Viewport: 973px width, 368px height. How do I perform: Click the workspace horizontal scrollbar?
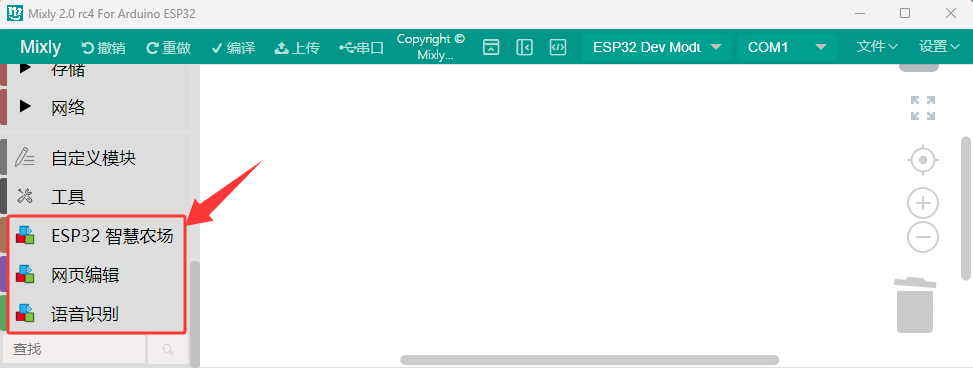click(590, 360)
